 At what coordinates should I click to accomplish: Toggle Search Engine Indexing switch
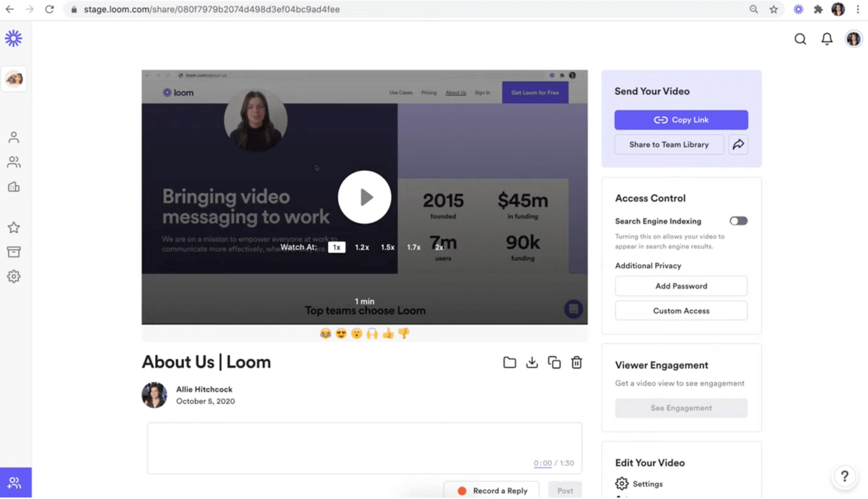coord(738,221)
